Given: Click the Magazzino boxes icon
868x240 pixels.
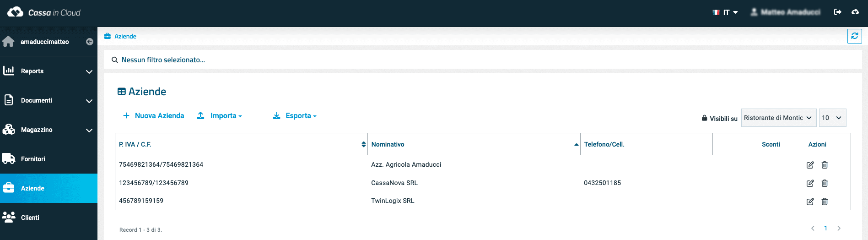Looking at the screenshot, I should coord(9,129).
